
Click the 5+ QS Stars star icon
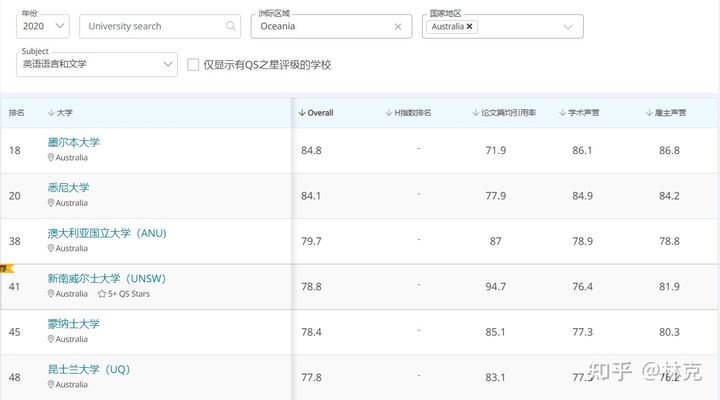(101, 294)
